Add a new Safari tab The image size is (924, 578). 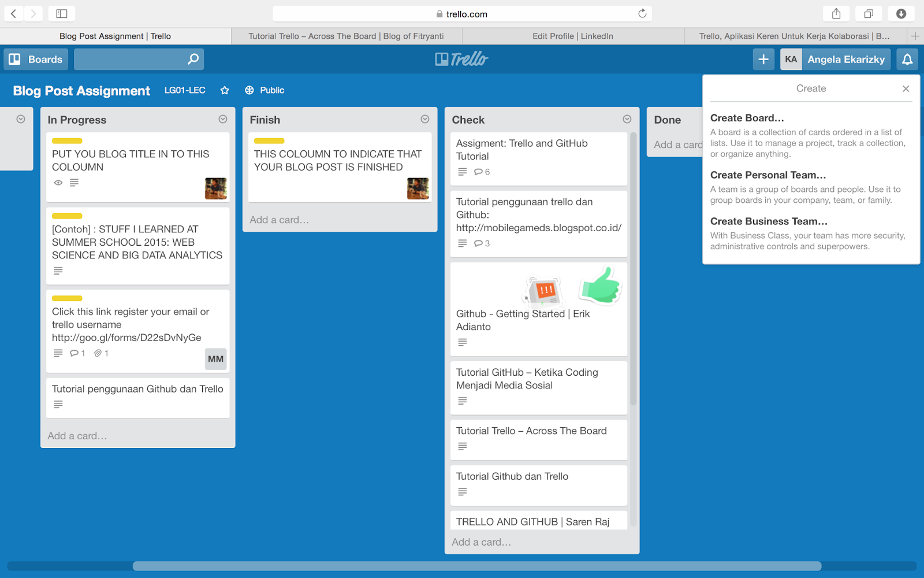[915, 36]
